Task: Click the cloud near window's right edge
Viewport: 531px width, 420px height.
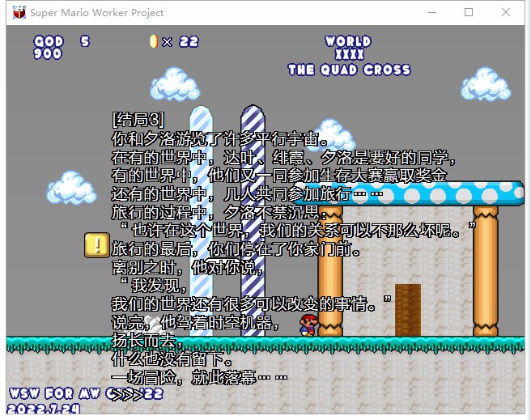Action: click(x=486, y=84)
